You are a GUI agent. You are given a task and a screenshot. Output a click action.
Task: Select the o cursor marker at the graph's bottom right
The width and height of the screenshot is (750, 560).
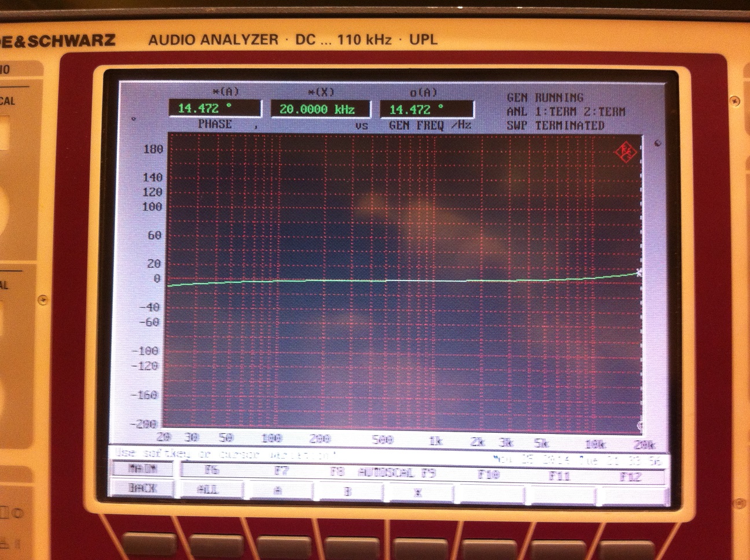(639, 426)
